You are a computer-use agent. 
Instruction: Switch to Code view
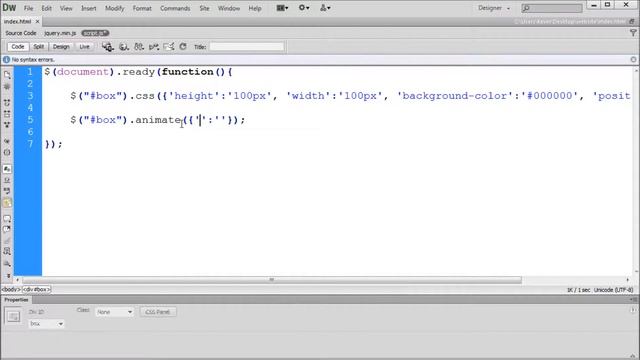click(x=18, y=47)
